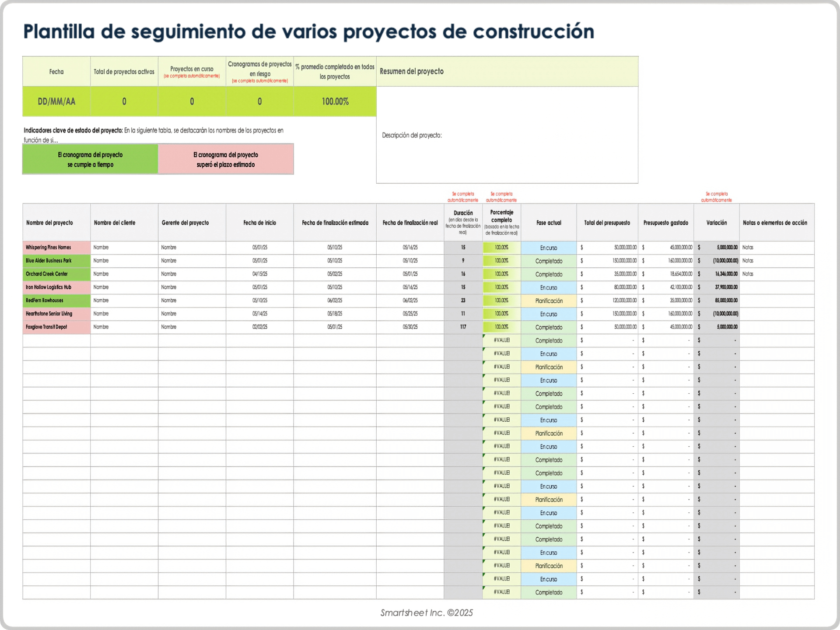Select the 80,000,000.00 total budget for Iron Hollow
840x630 pixels.
607,287
